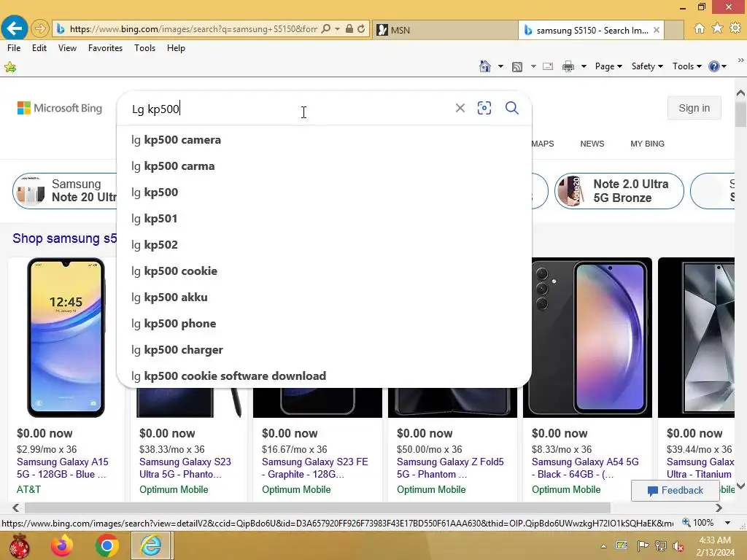Click the Galaxy A15 phone thumbnail

click(x=66, y=338)
